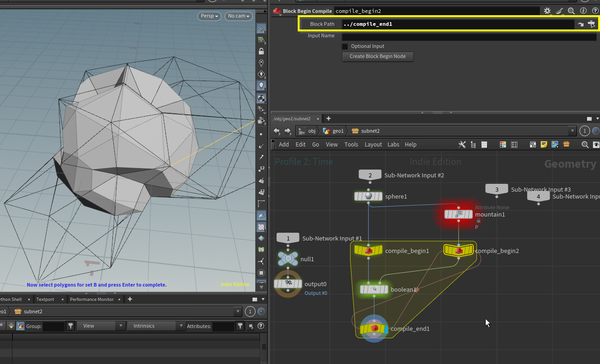Click the Create Block Begin Node button
This screenshot has width=600, height=364.
click(377, 57)
